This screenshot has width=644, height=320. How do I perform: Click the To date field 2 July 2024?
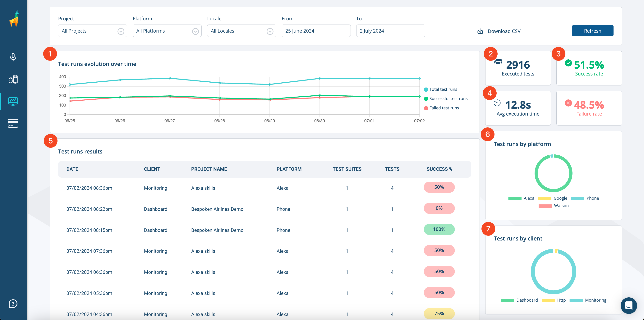[x=390, y=31]
